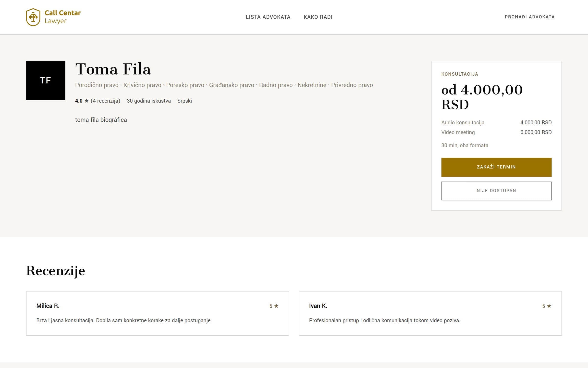Click the Call Centar Lawyer brand text

point(63,17)
